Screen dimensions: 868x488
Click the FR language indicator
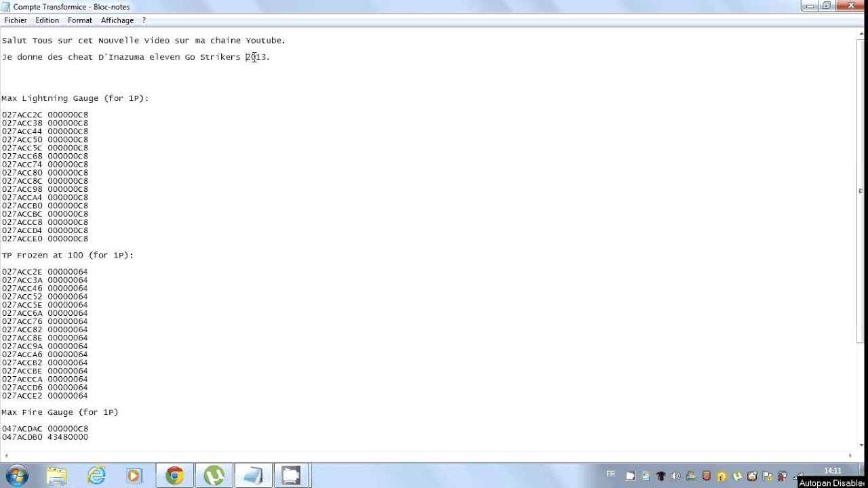pos(610,474)
